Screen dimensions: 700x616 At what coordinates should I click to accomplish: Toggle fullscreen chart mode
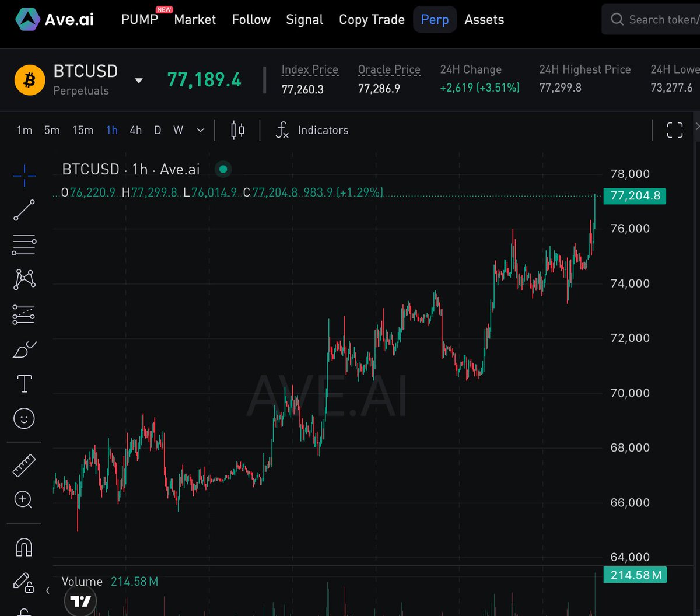[x=674, y=129]
